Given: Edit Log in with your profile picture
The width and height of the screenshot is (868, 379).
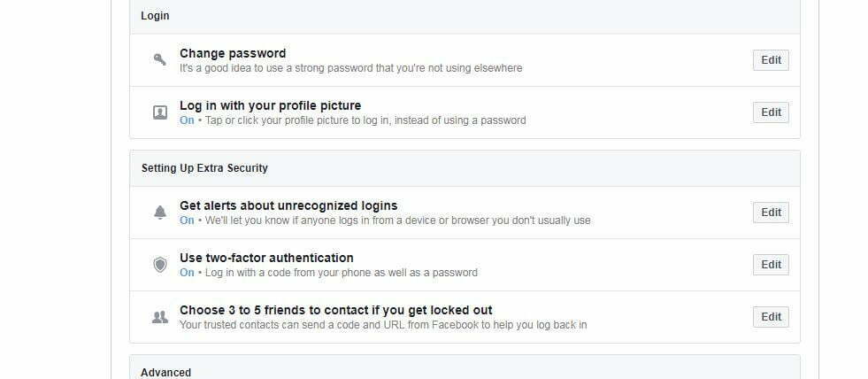Looking at the screenshot, I should tap(771, 112).
